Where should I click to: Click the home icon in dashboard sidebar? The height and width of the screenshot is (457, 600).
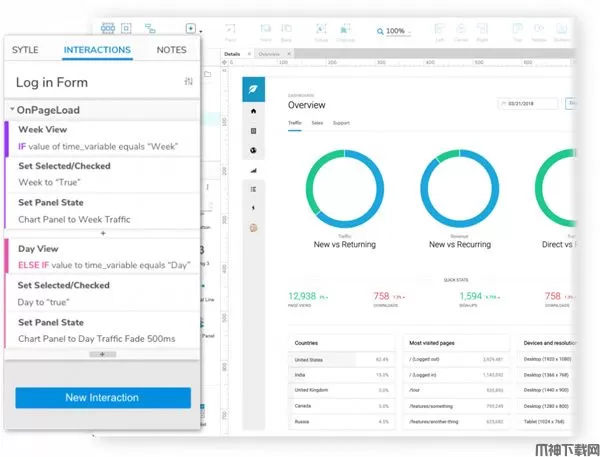pyautogui.click(x=251, y=112)
